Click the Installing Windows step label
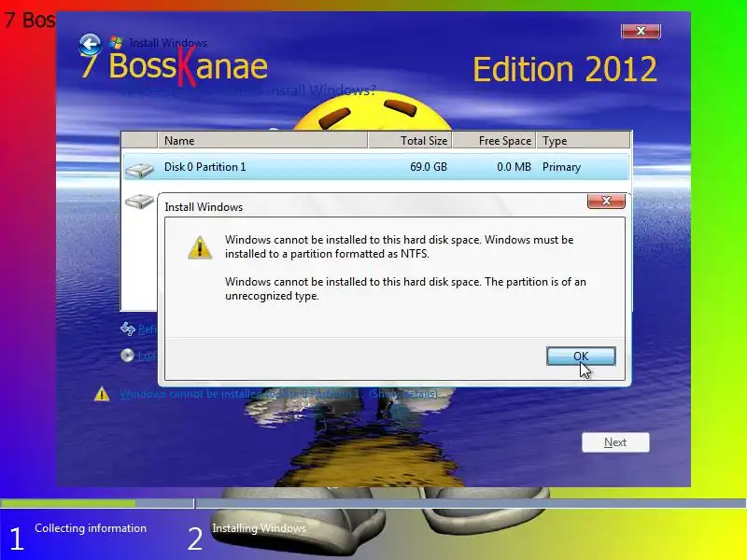 click(x=260, y=528)
